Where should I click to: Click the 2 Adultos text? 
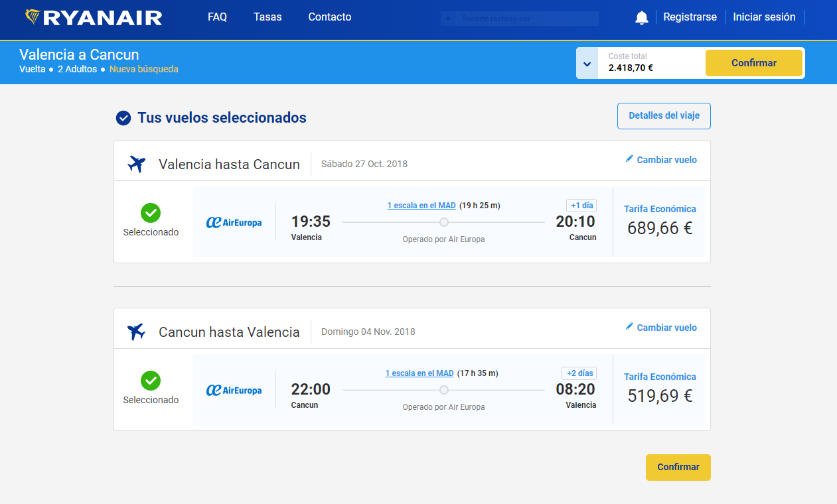tap(77, 69)
